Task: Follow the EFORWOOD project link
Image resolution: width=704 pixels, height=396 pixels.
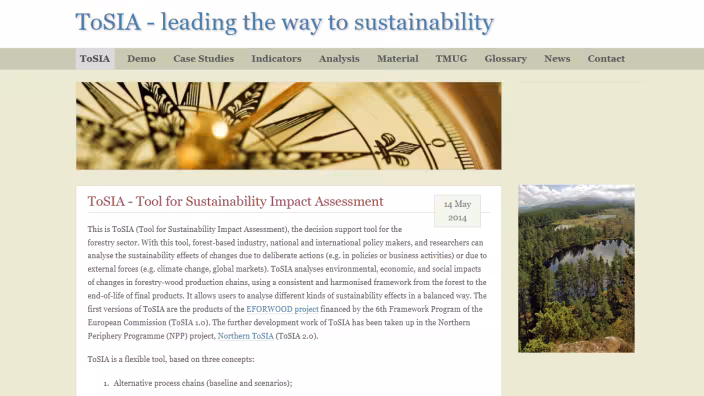Action: point(282,309)
